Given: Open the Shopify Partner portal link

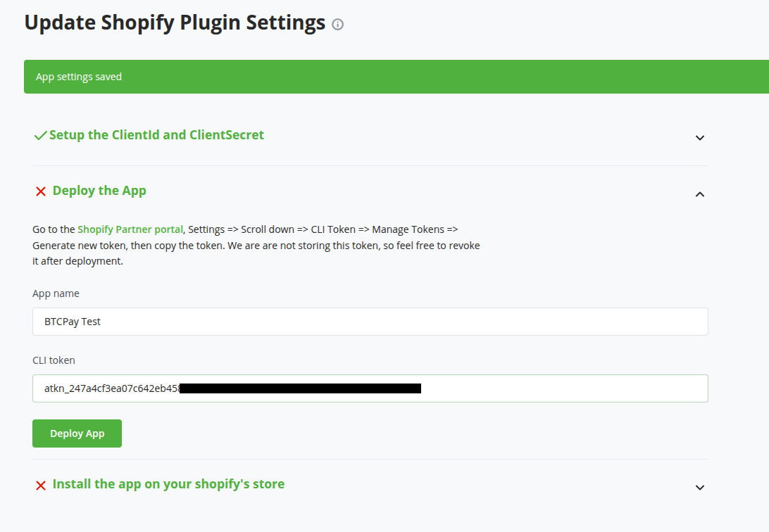Looking at the screenshot, I should (130, 229).
